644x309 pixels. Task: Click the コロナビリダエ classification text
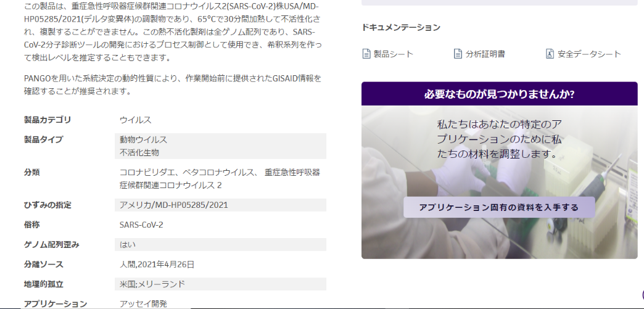220,179
